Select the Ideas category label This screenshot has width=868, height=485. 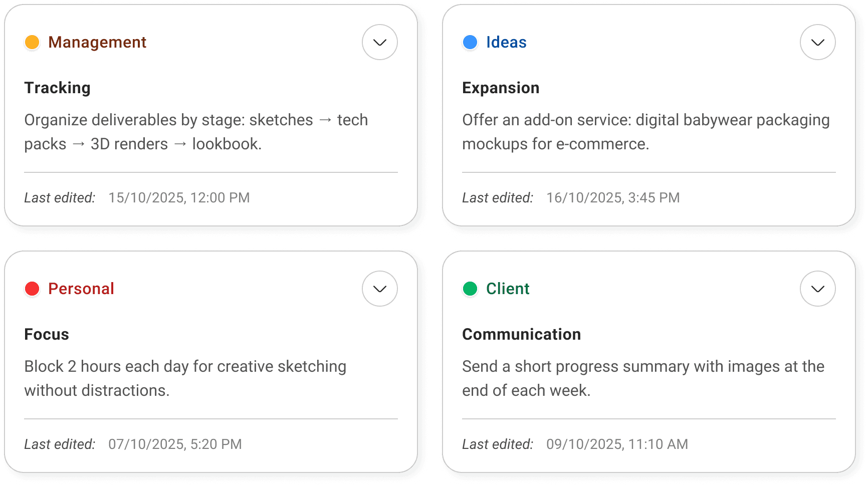click(x=506, y=42)
